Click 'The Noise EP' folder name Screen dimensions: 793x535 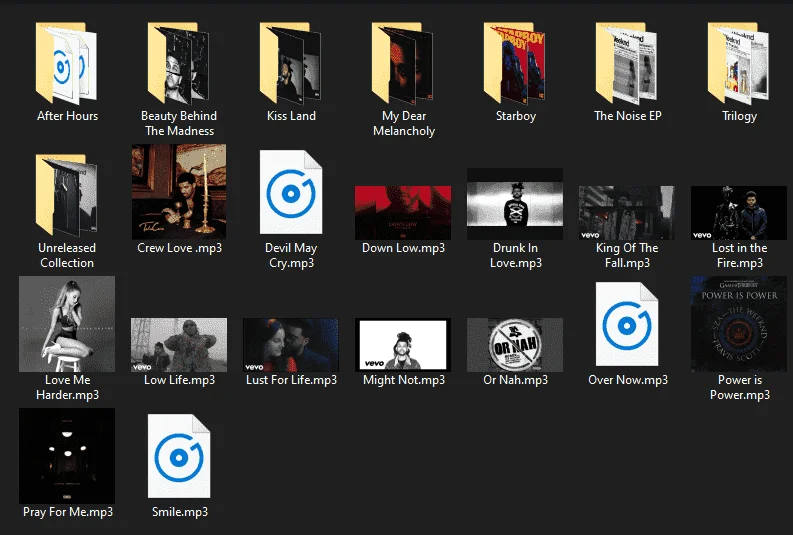(x=628, y=116)
